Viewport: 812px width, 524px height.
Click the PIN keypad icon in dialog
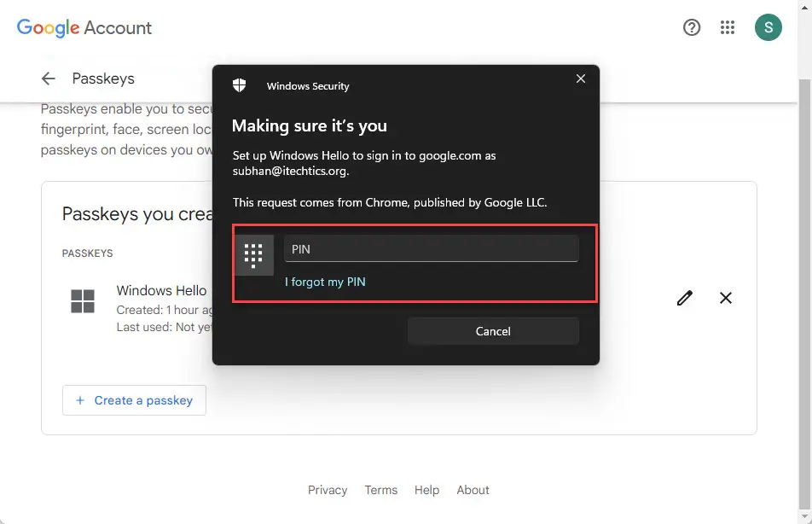[x=253, y=255]
